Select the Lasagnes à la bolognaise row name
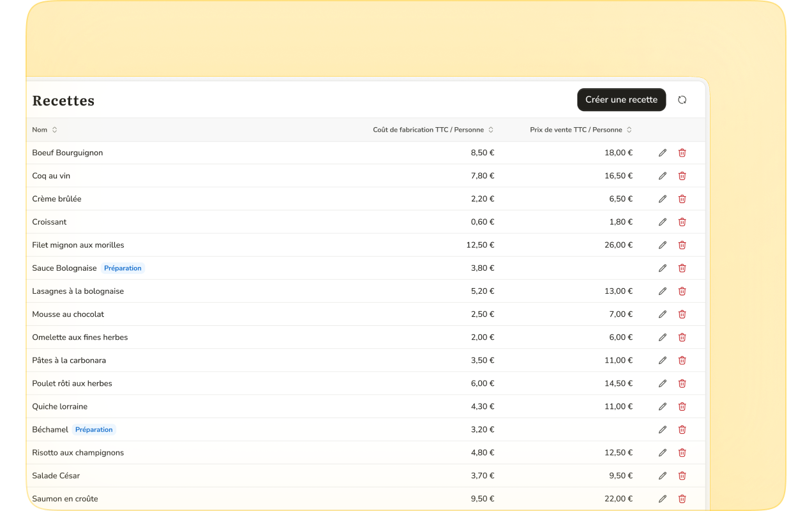The width and height of the screenshot is (812, 511). (x=78, y=291)
